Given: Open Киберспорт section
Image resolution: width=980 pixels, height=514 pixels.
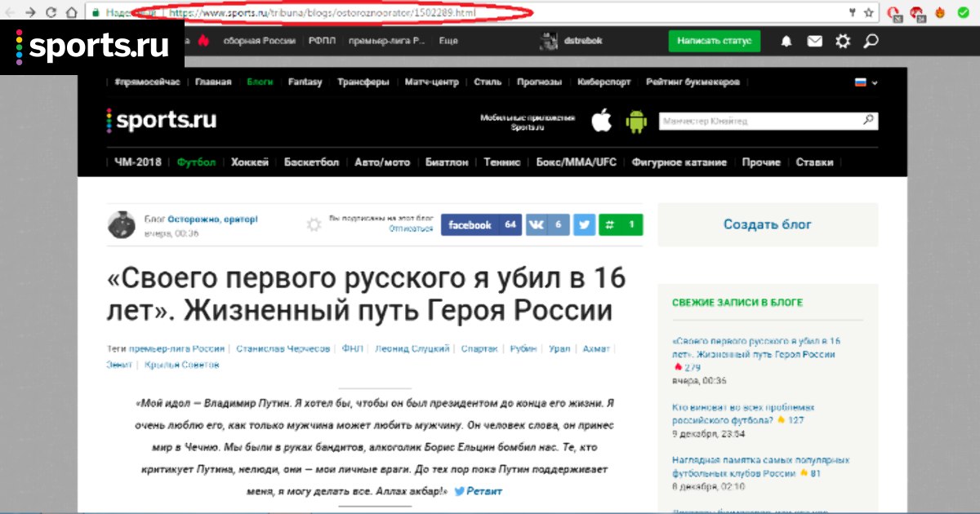Looking at the screenshot, I should (604, 82).
